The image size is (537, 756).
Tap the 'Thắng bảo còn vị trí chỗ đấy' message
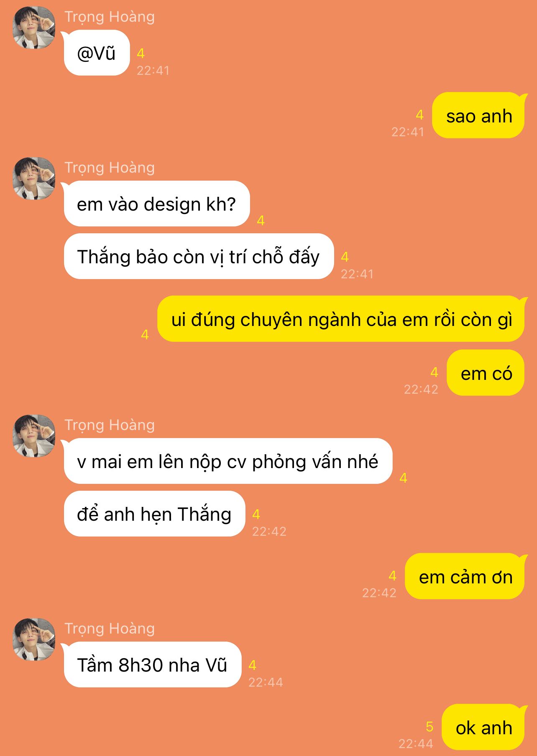pos(199,256)
